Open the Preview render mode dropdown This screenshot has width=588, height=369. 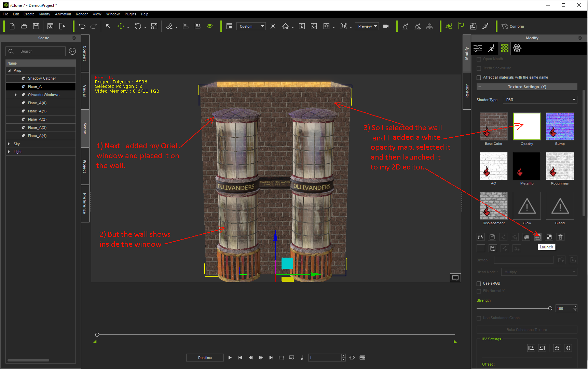click(x=367, y=26)
